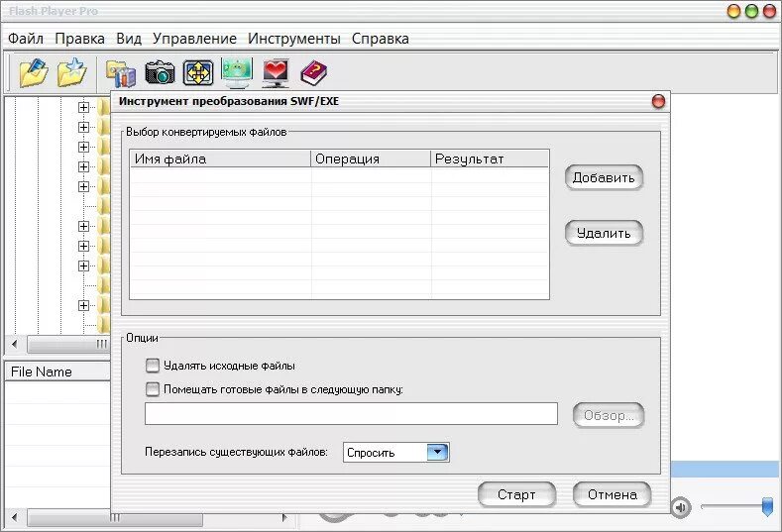Screen dimensions: 782x532
Task: Close the SWF/EXE converter dialog
Action: click(658, 102)
